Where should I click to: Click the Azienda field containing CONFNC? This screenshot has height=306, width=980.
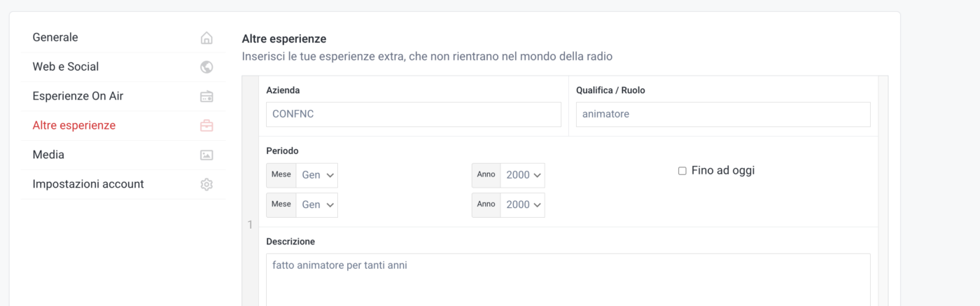tap(414, 114)
